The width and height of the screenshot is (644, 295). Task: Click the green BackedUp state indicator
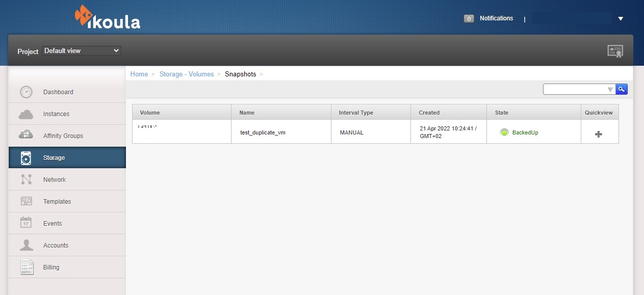click(504, 132)
